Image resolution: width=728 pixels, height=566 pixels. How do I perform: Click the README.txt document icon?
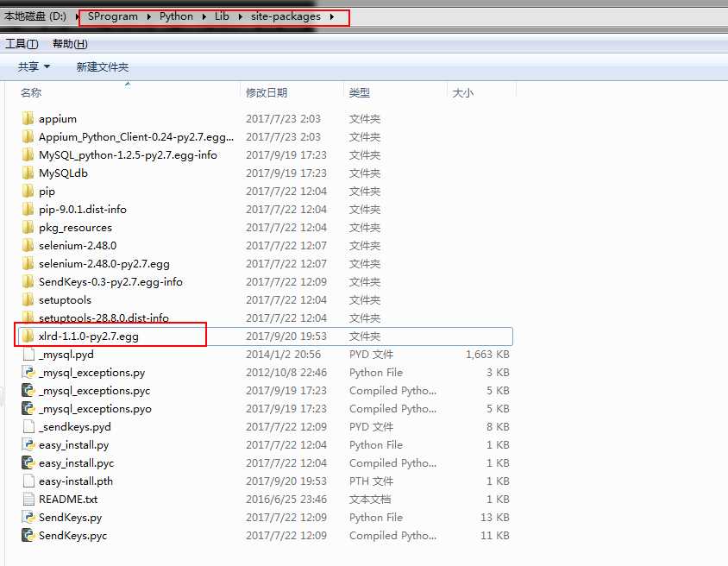click(28, 500)
